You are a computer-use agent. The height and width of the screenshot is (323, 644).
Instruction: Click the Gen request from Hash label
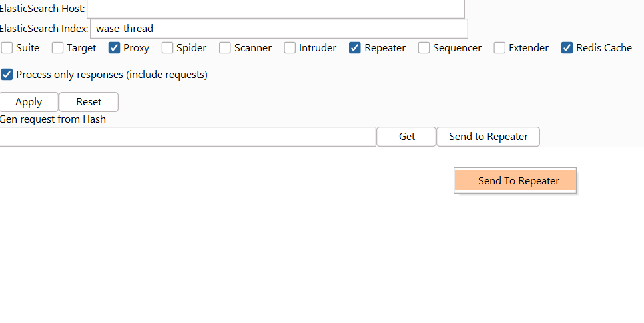click(x=53, y=119)
